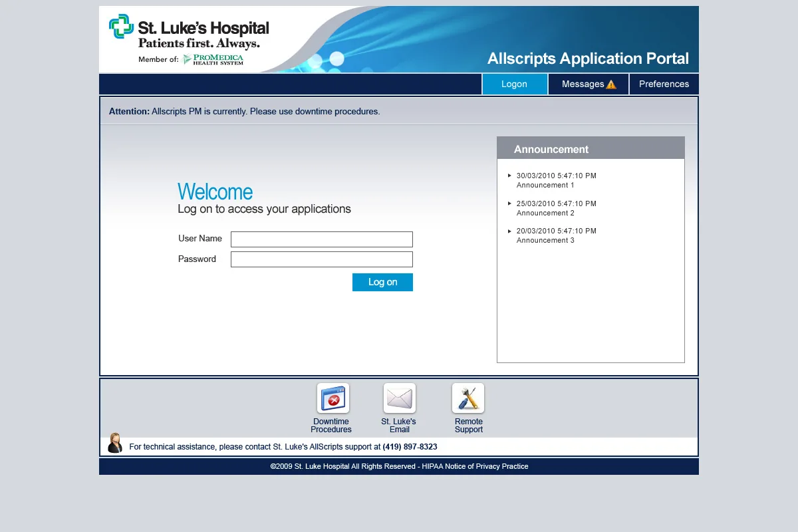Viewport: 798px width, 532px height.
Task: Launch the Remote Support tools icon
Action: click(x=468, y=398)
